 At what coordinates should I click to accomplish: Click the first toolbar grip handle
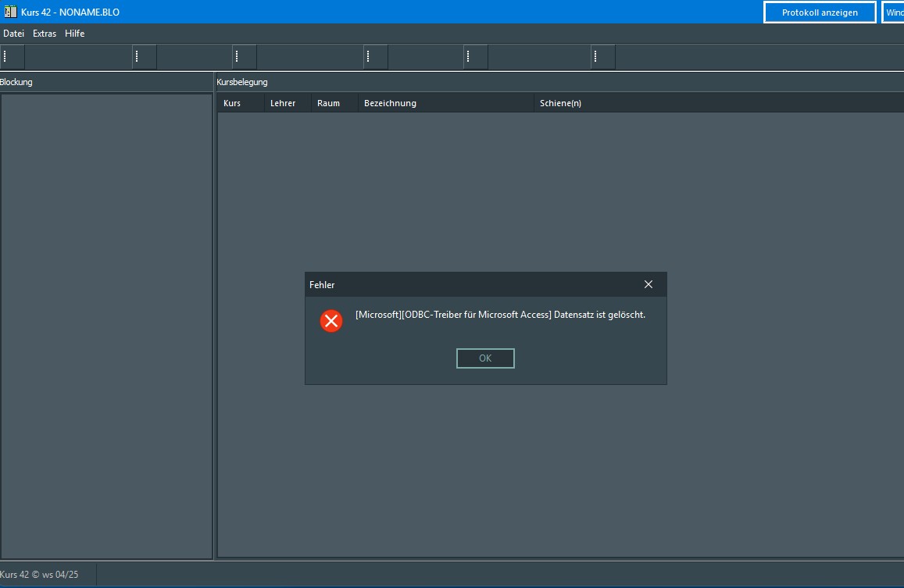point(5,56)
